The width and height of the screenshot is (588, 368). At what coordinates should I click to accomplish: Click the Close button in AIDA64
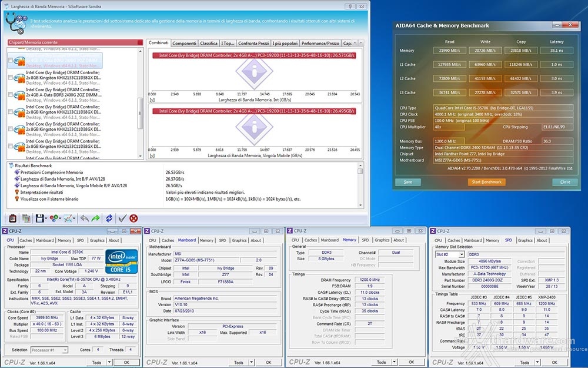click(x=565, y=182)
